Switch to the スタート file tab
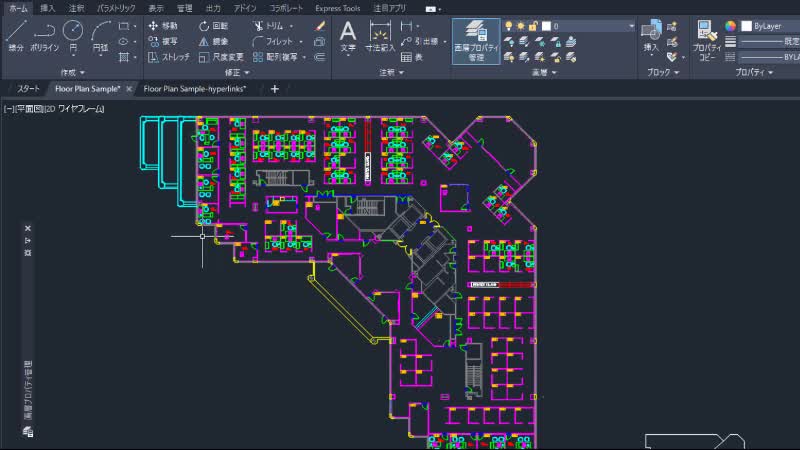This screenshot has height=450, width=800. coord(28,89)
